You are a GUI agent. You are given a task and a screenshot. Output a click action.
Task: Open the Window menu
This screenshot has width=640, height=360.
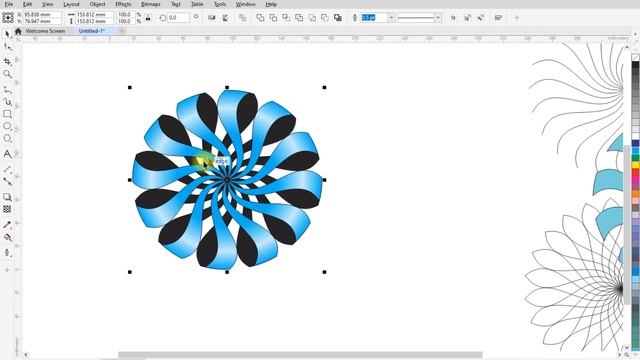[245, 4]
